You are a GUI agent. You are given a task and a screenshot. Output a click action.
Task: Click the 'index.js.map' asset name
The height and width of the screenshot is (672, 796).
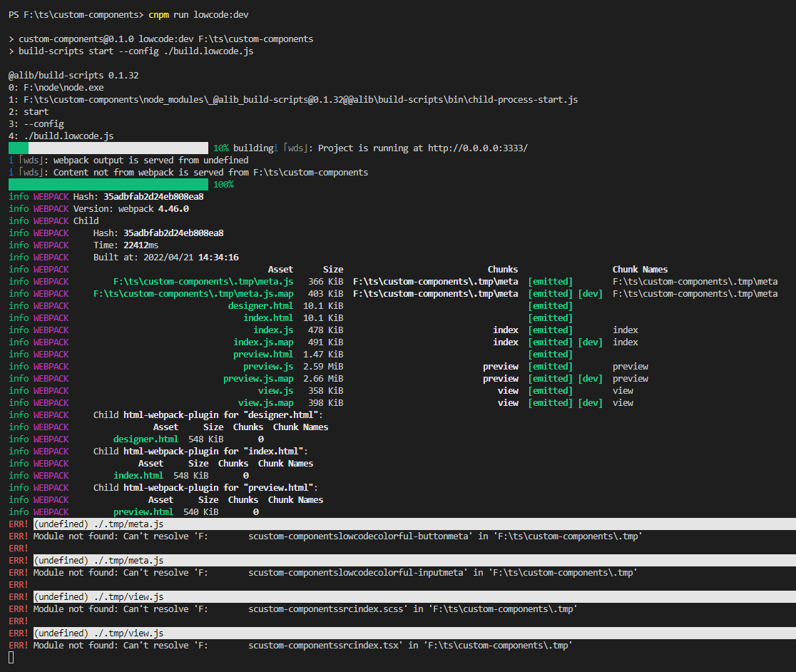pos(263,342)
